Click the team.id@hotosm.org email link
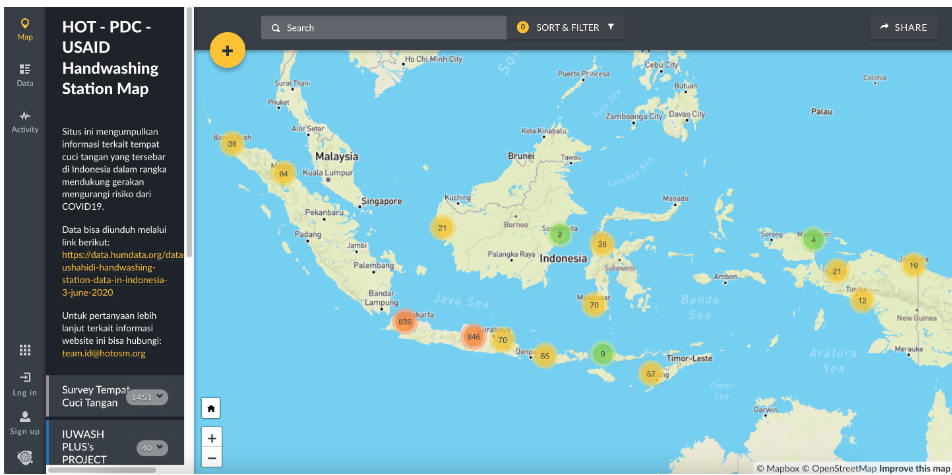 103,353
